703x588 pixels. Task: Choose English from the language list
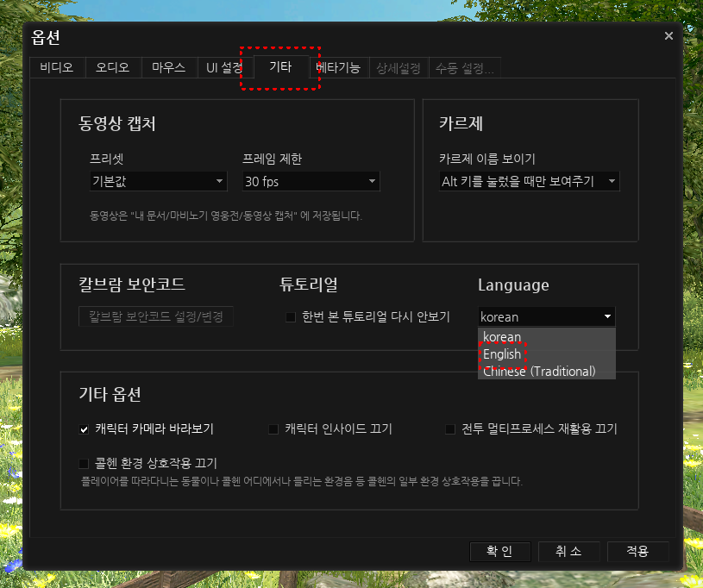click(502, 354)
